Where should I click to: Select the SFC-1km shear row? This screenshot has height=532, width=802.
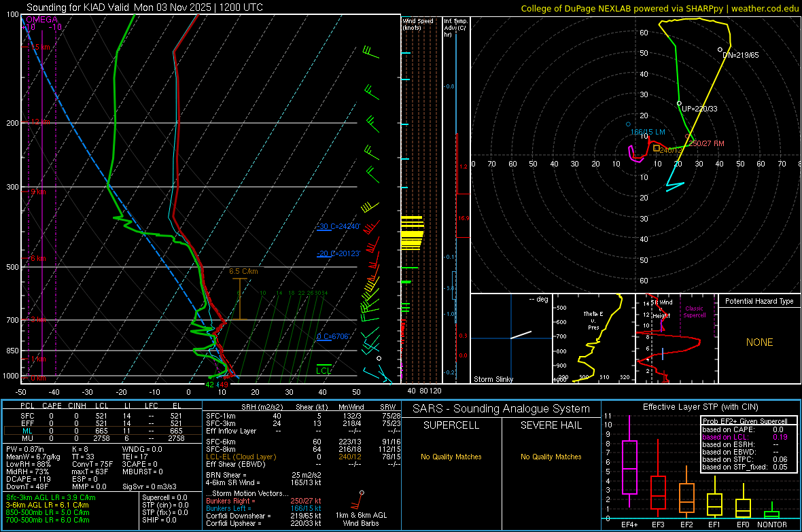[303, 416]
